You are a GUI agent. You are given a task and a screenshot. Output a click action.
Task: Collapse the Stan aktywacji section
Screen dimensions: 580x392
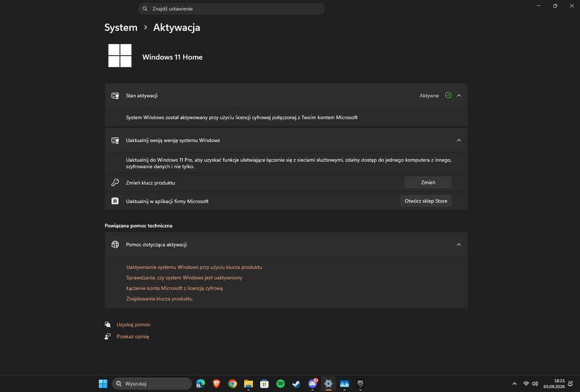pos(459,96)
